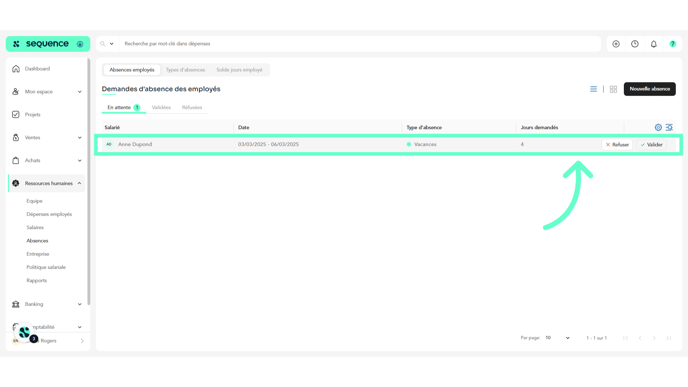688x387 pixels.
Task: Click the Salarié column header
Action: (112, 127)
